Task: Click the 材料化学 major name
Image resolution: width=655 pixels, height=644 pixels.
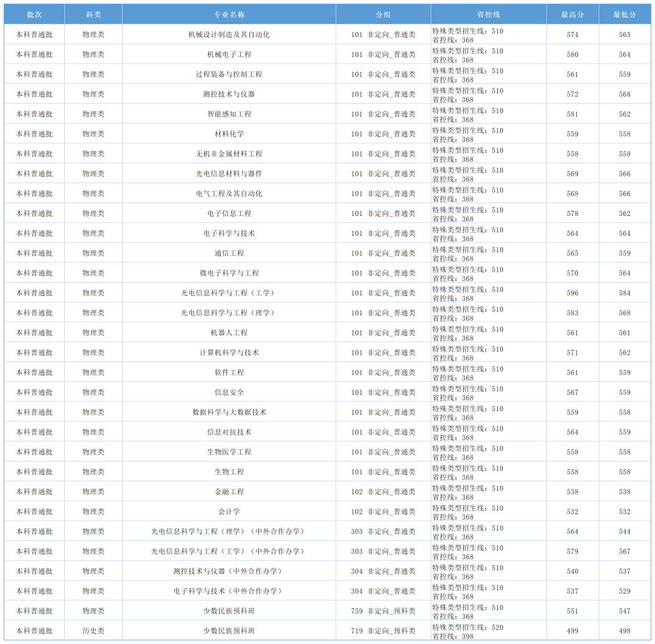Action: [x=229, y=133]
